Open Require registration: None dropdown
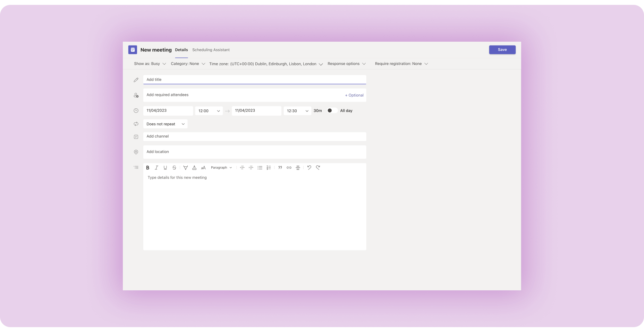 [x=401, y=64]
